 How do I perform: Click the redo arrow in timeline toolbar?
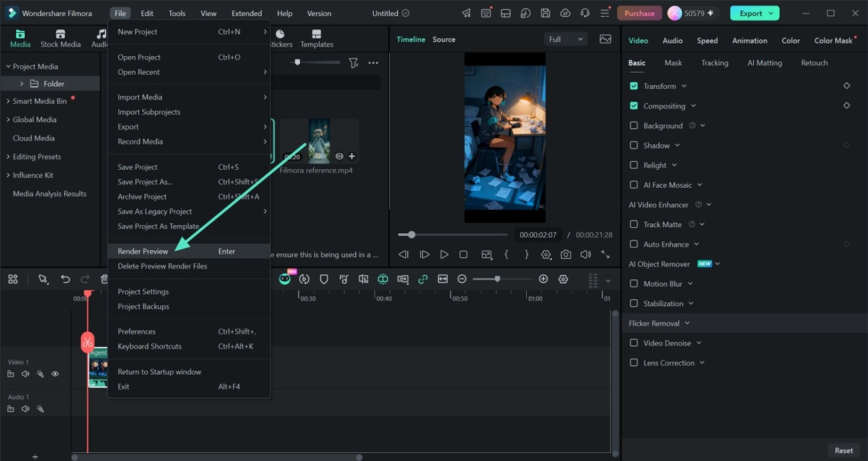[85, 279]
